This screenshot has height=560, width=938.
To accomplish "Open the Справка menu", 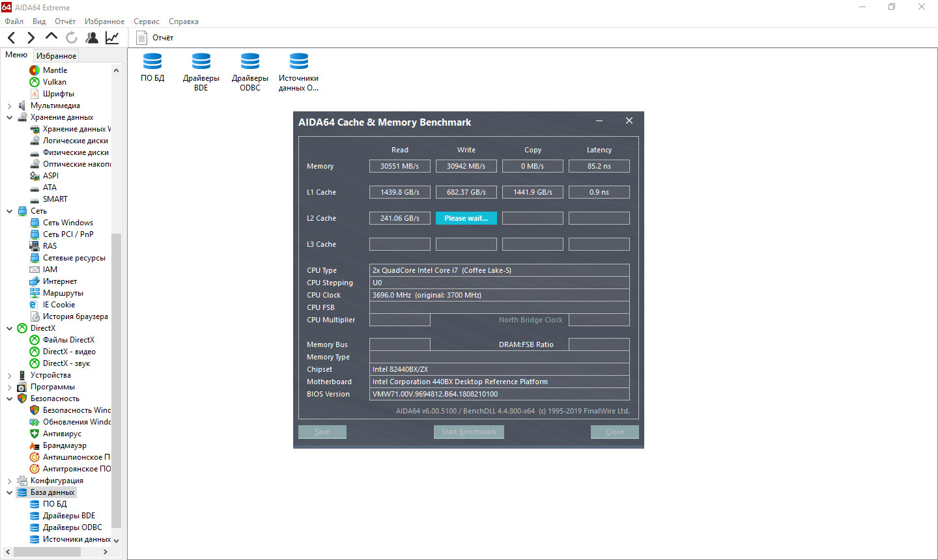I will point(184,21).
